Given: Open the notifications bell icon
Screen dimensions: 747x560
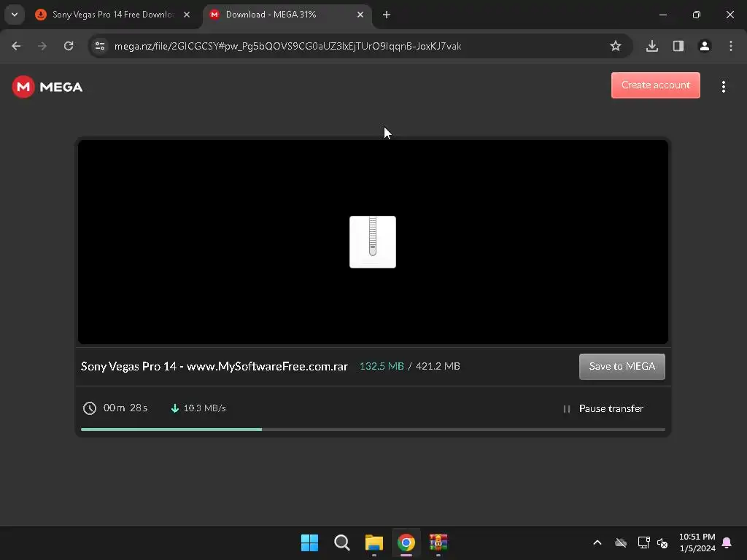Looking at the screenshot, I should click(727, 542).
